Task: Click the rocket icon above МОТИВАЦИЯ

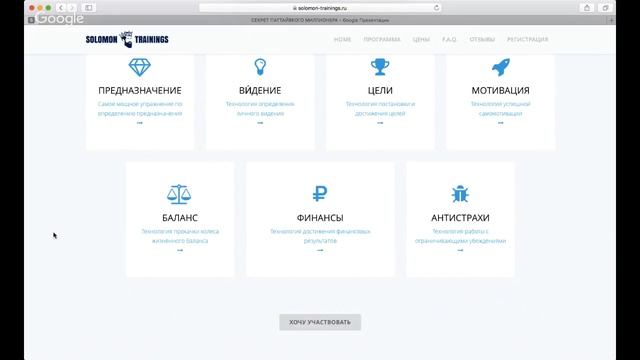Action: click(501, 67)
